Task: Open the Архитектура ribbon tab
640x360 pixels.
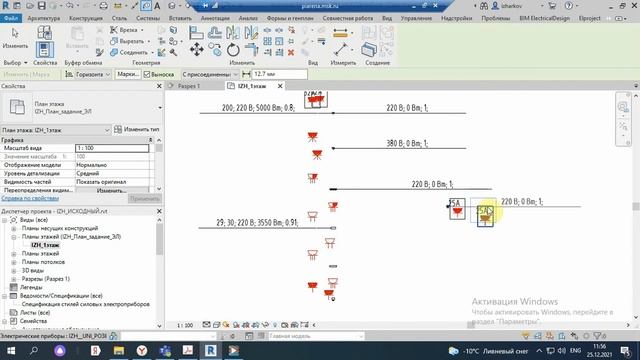Action: pyautogui.click(x=44, y=18)
